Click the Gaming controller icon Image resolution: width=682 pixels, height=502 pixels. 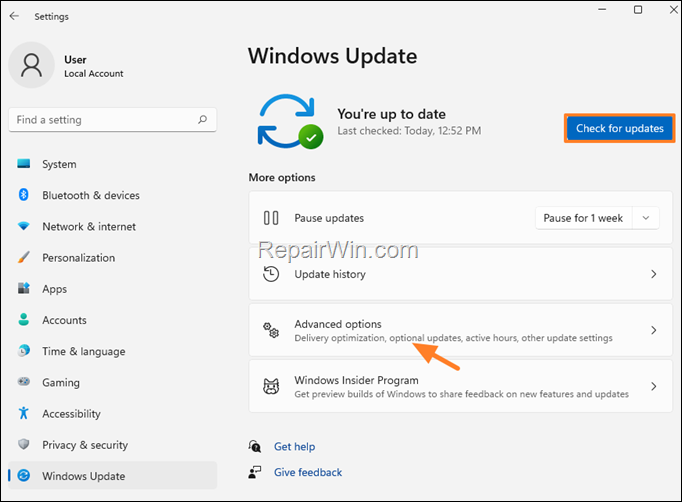point(23,382)
